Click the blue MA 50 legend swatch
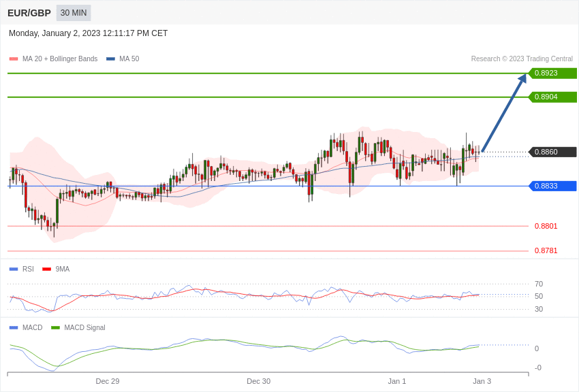Viewport: 579px width, 392px height. 111,59
